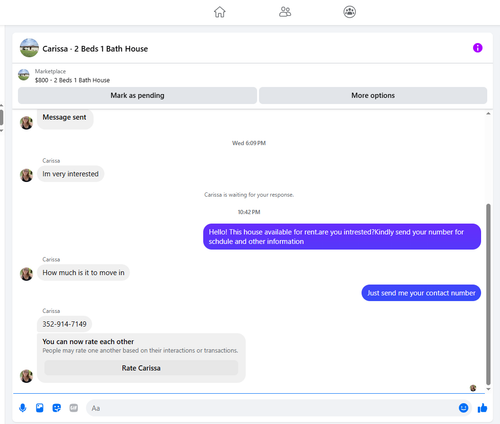Click the small seen-by avatar indicator
This screenshot has height=424, width=500.
(473, 388)
